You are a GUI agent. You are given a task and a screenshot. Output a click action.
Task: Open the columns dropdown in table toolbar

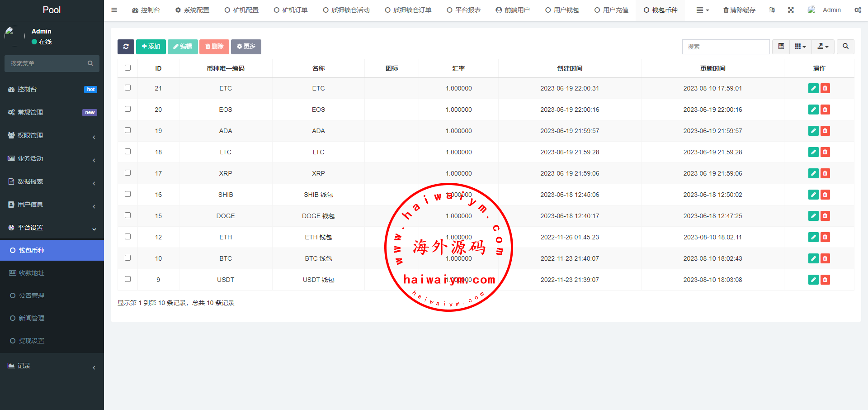click(800, 47)
